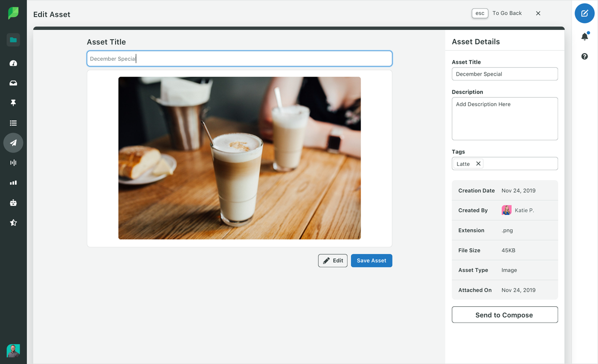Viewport: 598px width, 364px height.
Task: Click the Asset Details title input field
Action: [505, 74]
